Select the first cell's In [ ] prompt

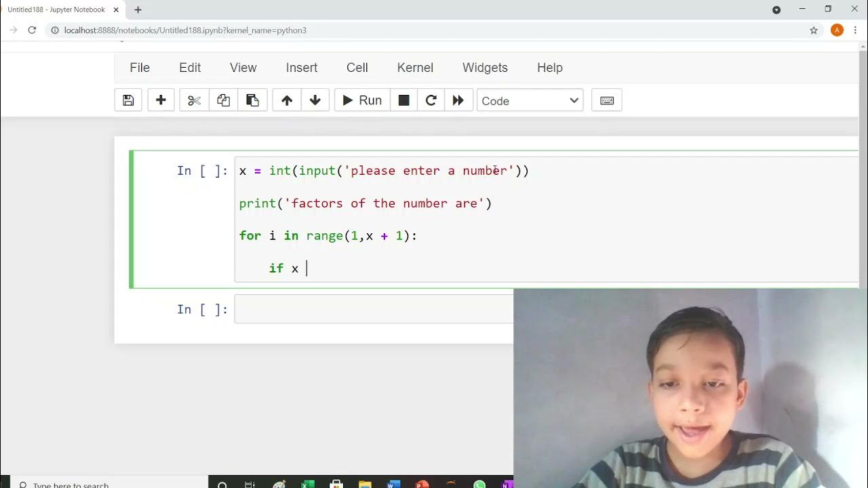click(202, 171)
